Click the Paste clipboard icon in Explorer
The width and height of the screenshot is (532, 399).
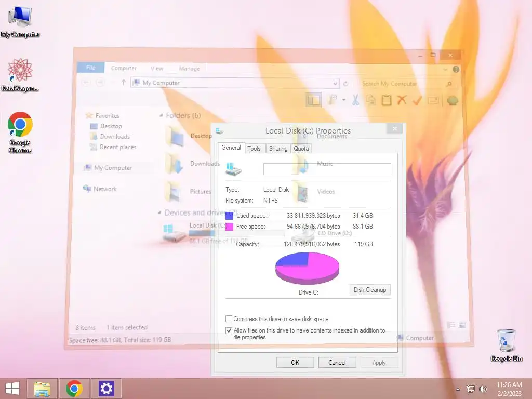tap(387, 100)
